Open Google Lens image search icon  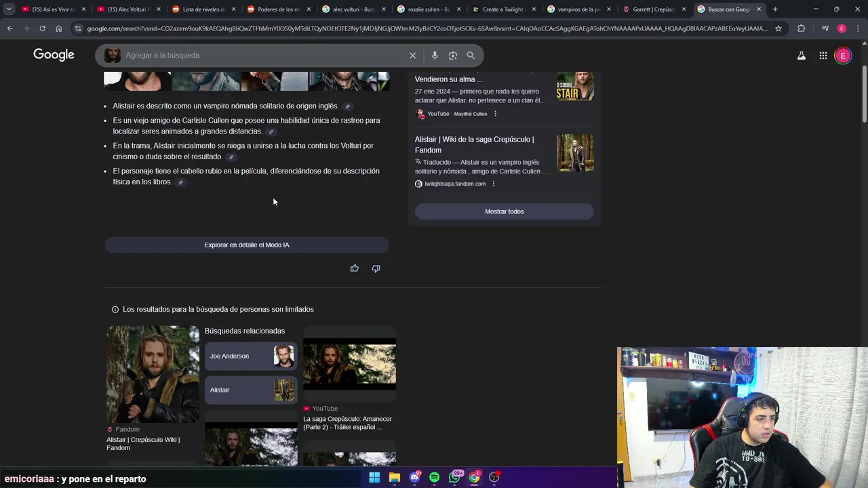453,56
